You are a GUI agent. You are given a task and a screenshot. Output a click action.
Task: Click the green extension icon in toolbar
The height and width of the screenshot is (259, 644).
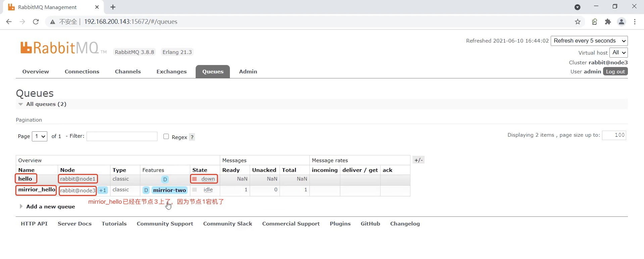point(594,22)
